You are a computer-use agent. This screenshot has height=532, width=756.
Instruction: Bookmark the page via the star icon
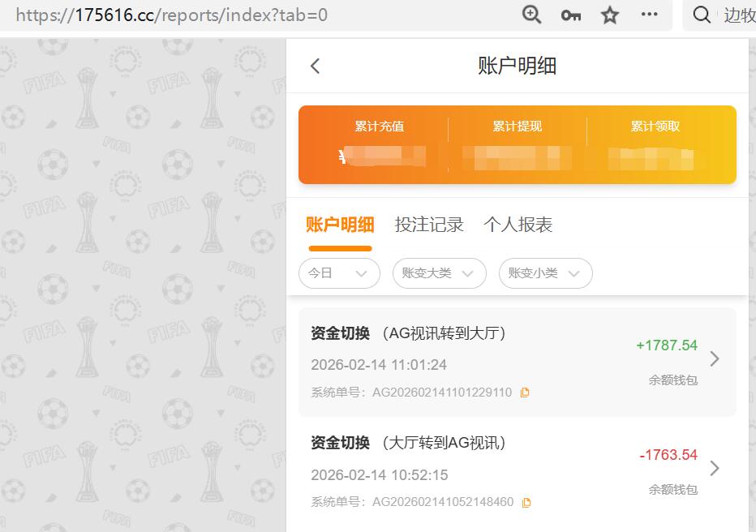click(x=609, y=15)
